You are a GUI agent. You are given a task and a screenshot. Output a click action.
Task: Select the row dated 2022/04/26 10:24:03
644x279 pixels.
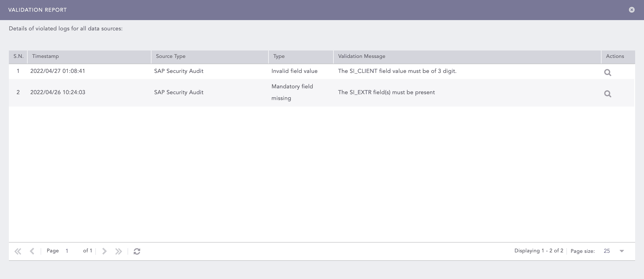(x=58, y=93)
